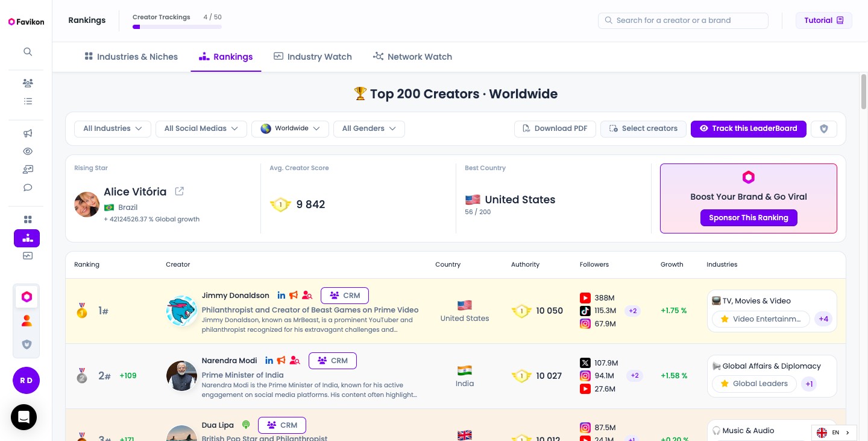Click the CRM button for Dua Lipa
This screenshot has height=441, width=868.
(282, 425)
